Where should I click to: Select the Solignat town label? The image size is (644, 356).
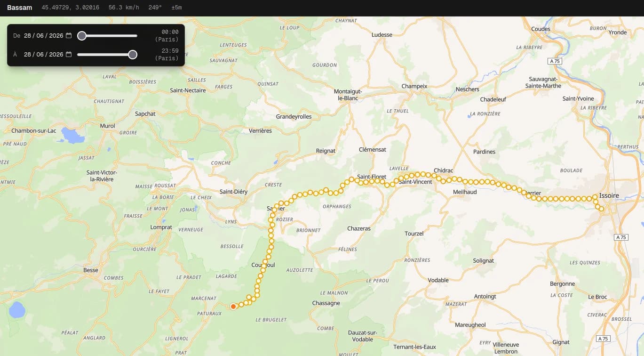[484, 261]
